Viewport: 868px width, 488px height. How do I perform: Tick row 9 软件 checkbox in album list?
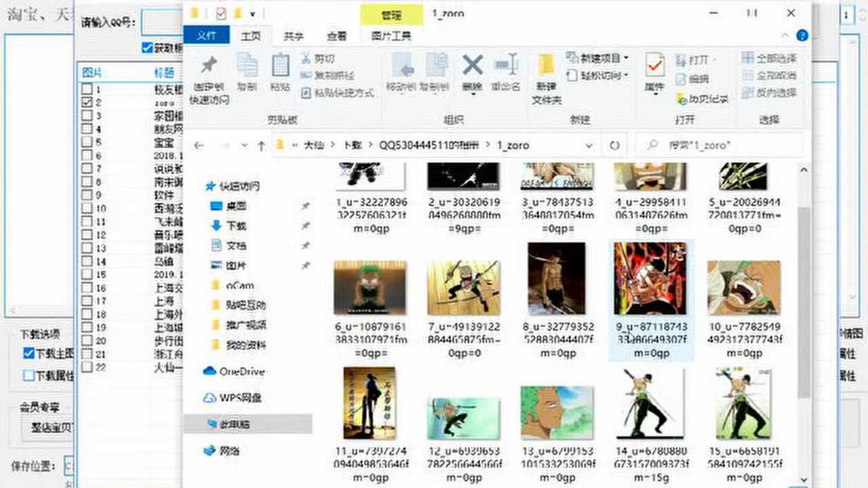pyautogui.click(x=87, y=195)
